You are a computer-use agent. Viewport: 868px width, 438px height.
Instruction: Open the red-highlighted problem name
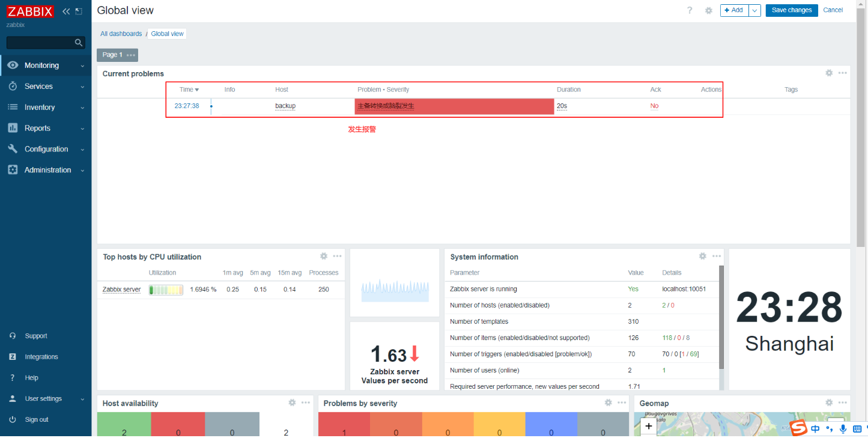point(386,106)
